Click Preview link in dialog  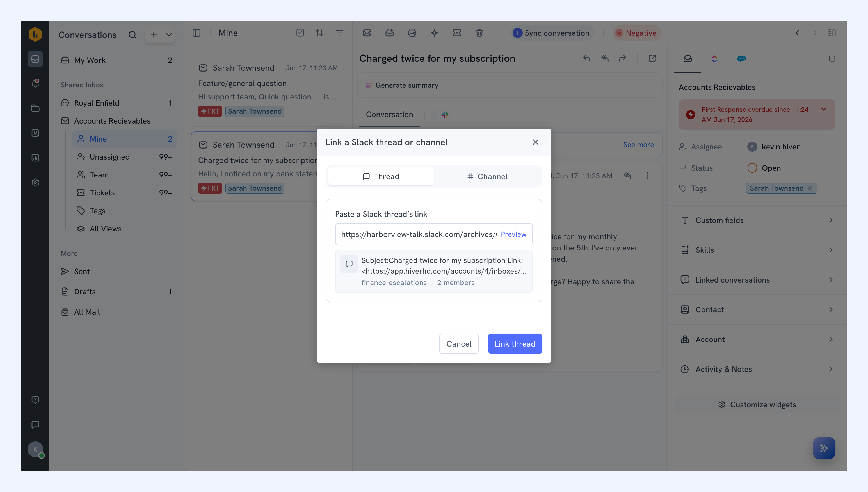513,234
